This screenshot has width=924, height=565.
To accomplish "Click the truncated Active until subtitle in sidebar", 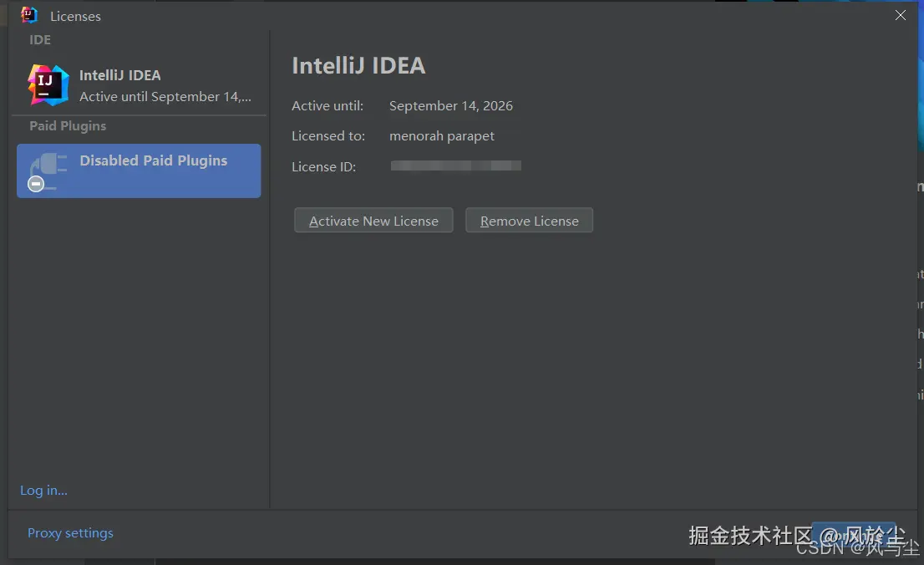I will click(165, 97).
